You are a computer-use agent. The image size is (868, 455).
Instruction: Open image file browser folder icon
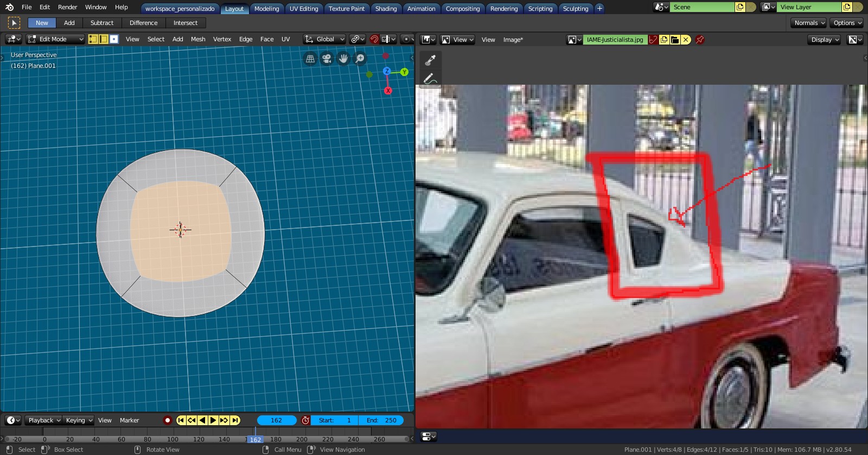pyautogui.click(x=675, y=40)
